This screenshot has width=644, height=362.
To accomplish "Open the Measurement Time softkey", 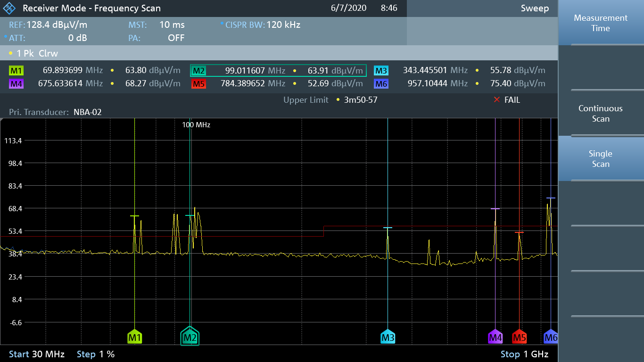I will pos(601,23).
